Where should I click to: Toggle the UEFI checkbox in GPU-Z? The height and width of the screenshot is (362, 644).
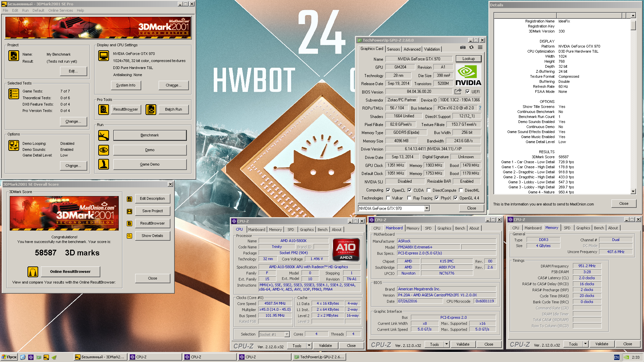point(468,92)
